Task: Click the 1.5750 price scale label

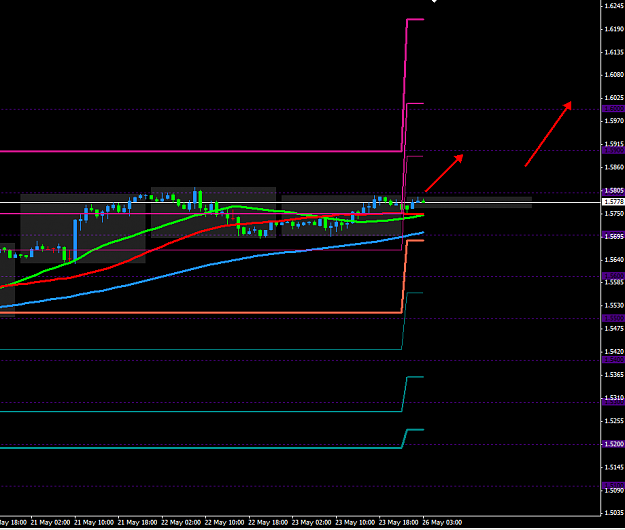Action: [614, 214]
